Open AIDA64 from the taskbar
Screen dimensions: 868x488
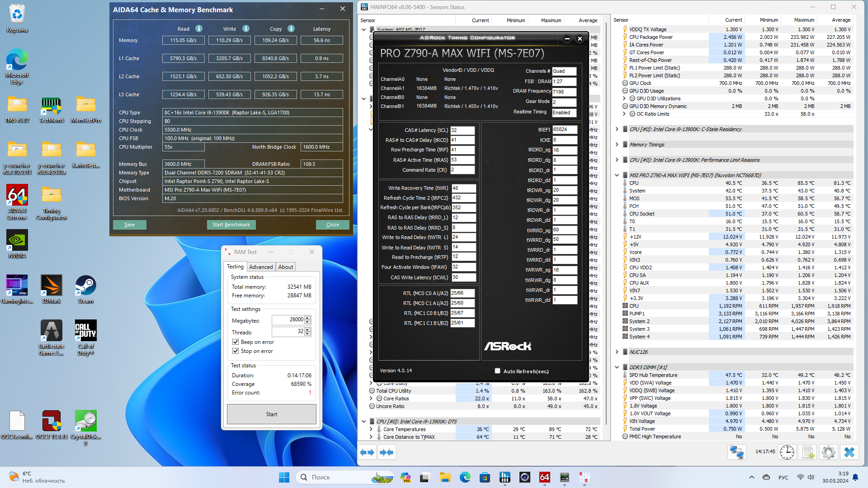tap(544, 477)
